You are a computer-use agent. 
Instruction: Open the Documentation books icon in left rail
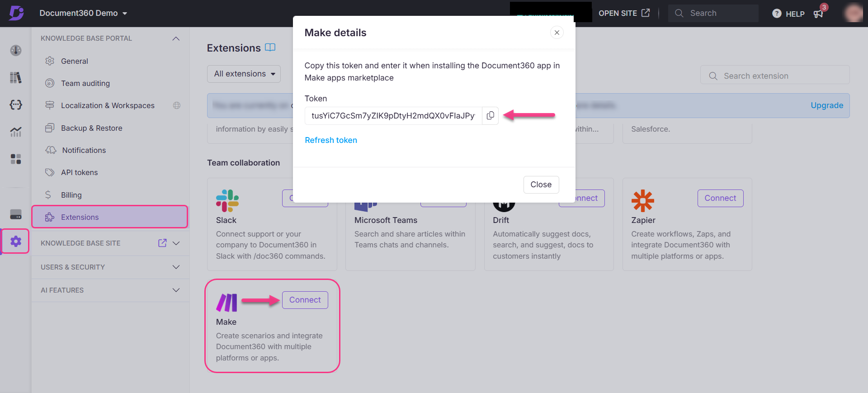click(16, 77)
